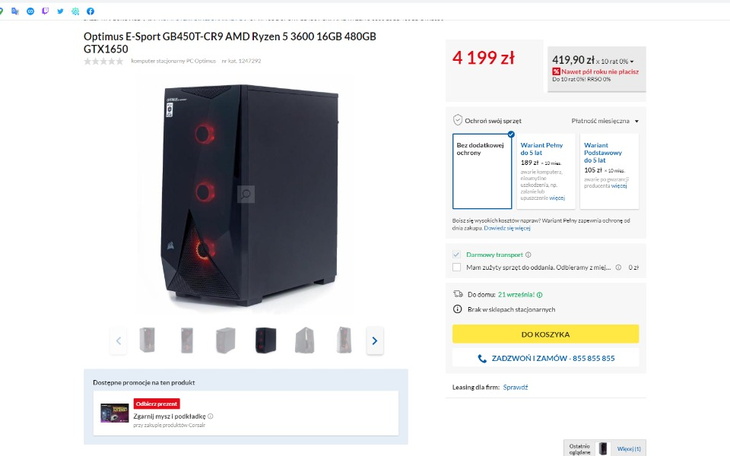Click info icon next to Zgarnij mysz i podkładkę
The height and width of the screenshot is (456, 730).
[210, 416]
